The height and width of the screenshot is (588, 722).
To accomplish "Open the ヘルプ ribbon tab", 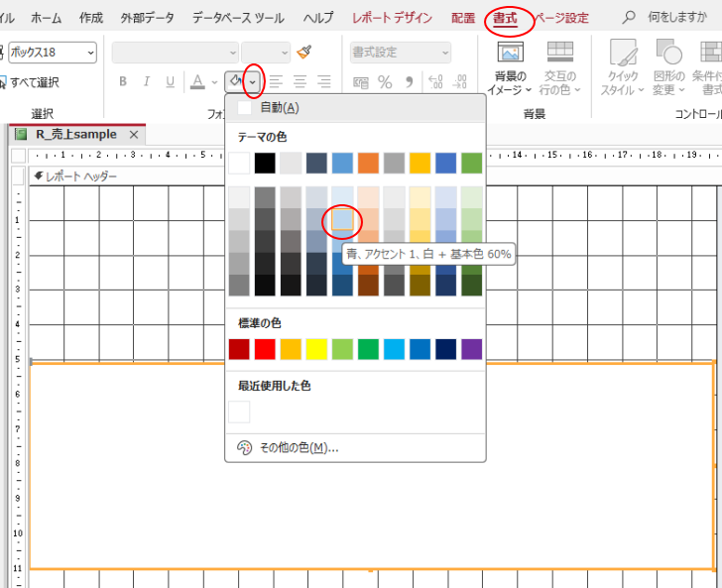I will click(318, 18).
